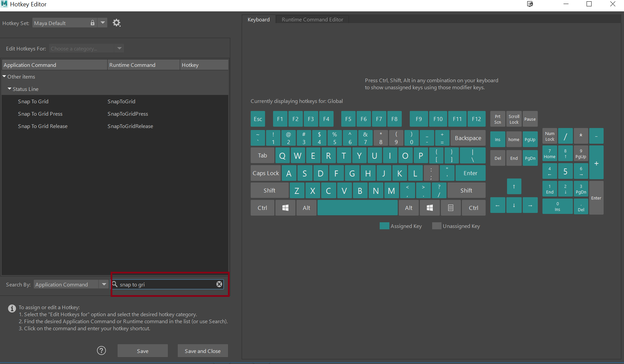
Task: Select the Snap To Grid Press command row
Action: pos(40,114)
